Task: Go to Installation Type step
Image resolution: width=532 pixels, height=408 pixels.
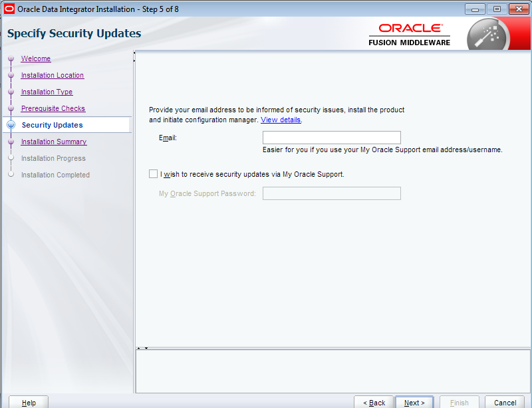Action: click(x=47, y=92)
